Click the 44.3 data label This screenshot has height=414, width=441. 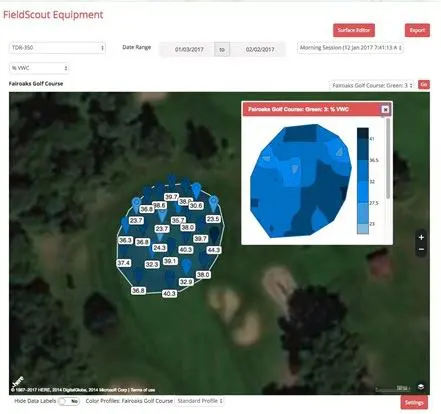[214, 250]
